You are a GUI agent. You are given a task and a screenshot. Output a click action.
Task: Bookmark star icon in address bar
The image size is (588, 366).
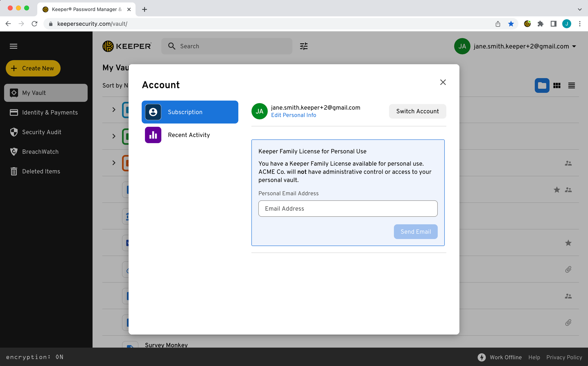511,24
